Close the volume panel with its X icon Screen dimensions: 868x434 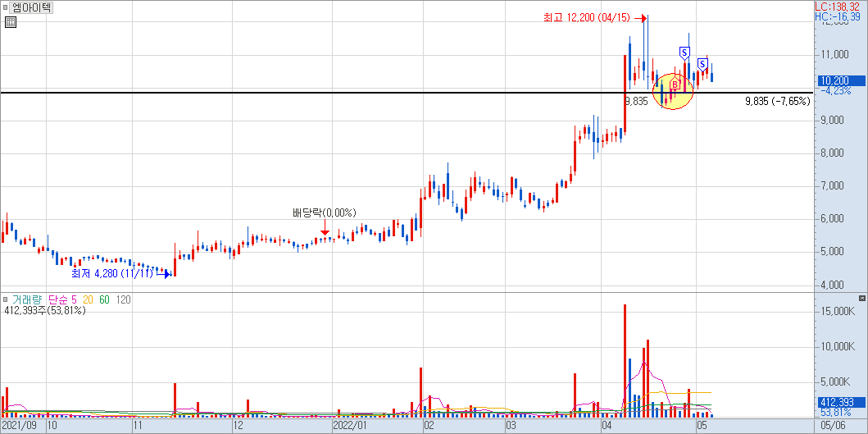pyautogui.click(x=861, y=298)
